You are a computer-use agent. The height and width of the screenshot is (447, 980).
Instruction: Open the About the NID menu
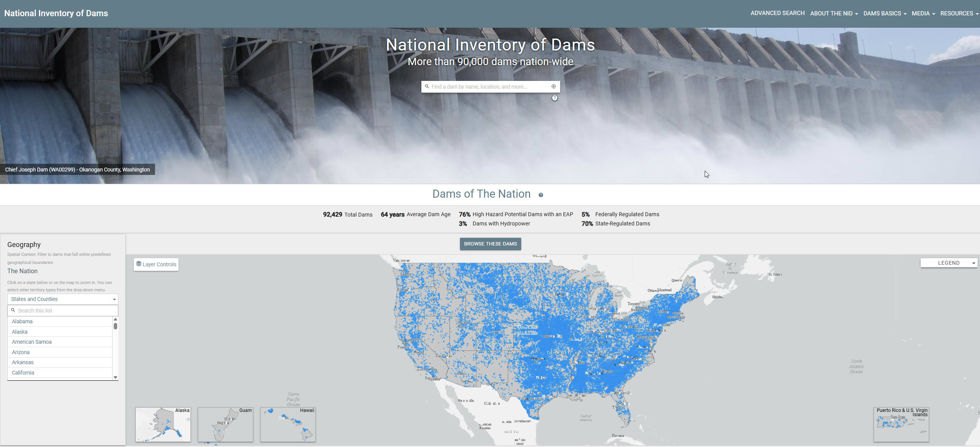834,13
